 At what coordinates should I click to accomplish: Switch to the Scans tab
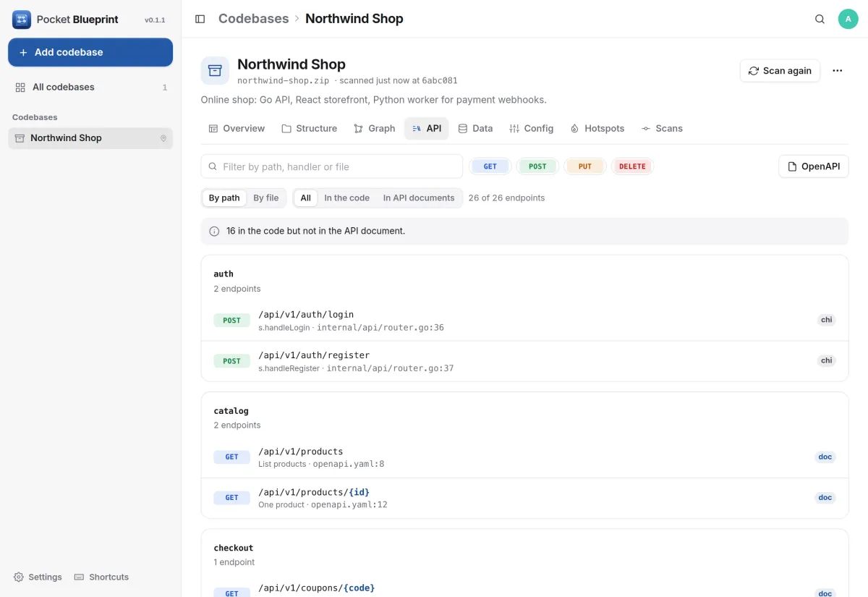click(x=662, y=129)
